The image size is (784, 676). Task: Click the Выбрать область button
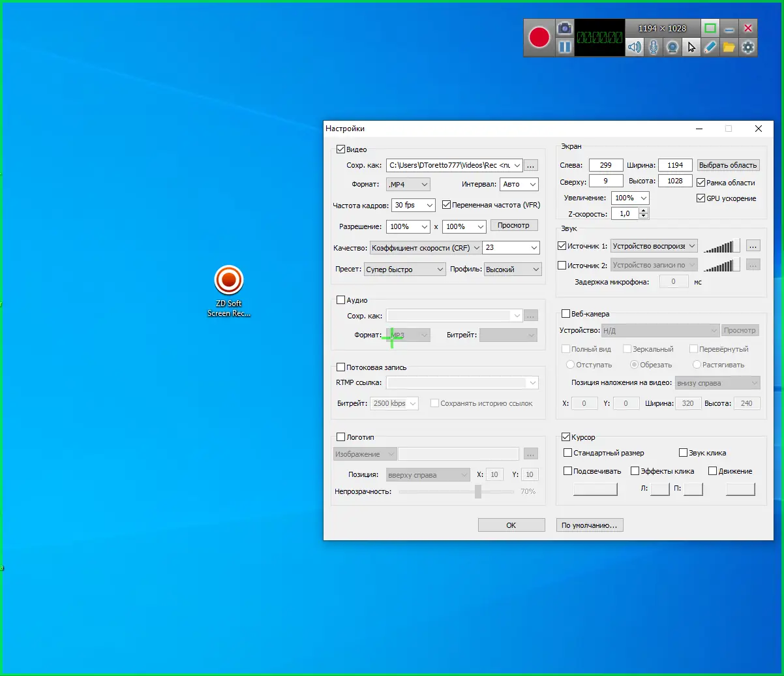pyautogui.click(x=728, y=165)
